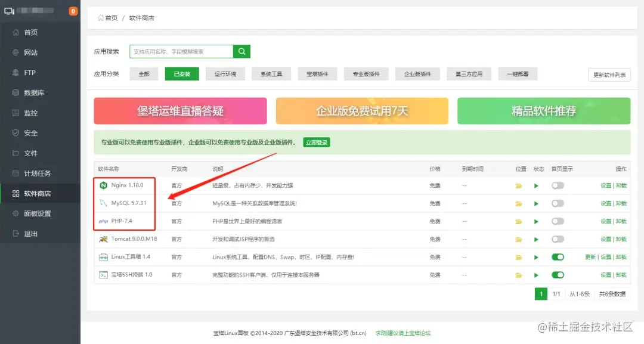The image size is (644, 344).
Task: Disable homepage display for 宝塔SSH终端
Action: (558, 275)
